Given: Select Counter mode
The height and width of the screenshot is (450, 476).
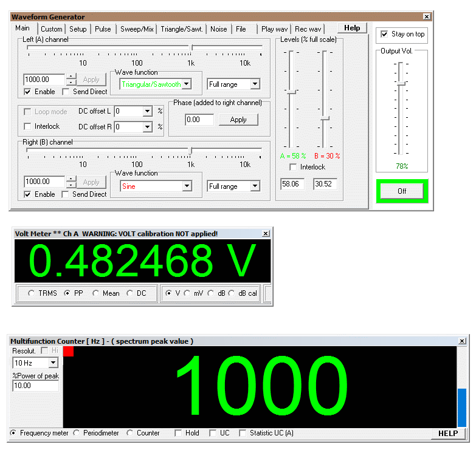Looking at the screenshot, I should [130, 433].
